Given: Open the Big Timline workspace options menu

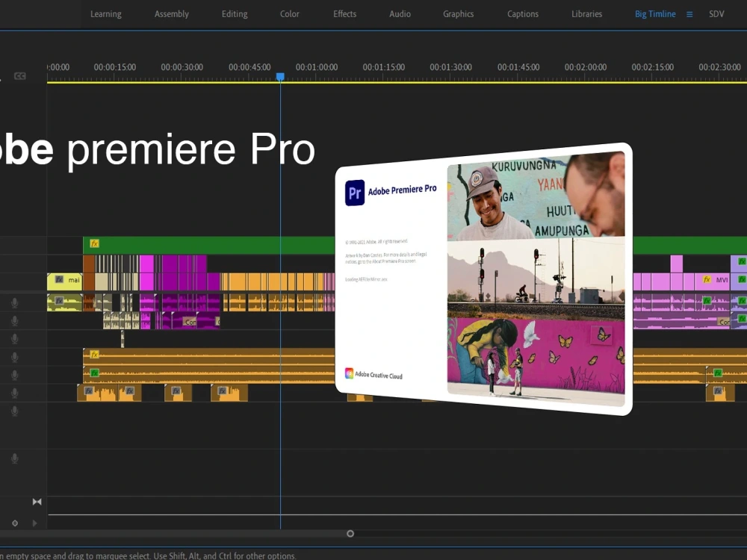Looking at the screenshot, I should (689, 14).
